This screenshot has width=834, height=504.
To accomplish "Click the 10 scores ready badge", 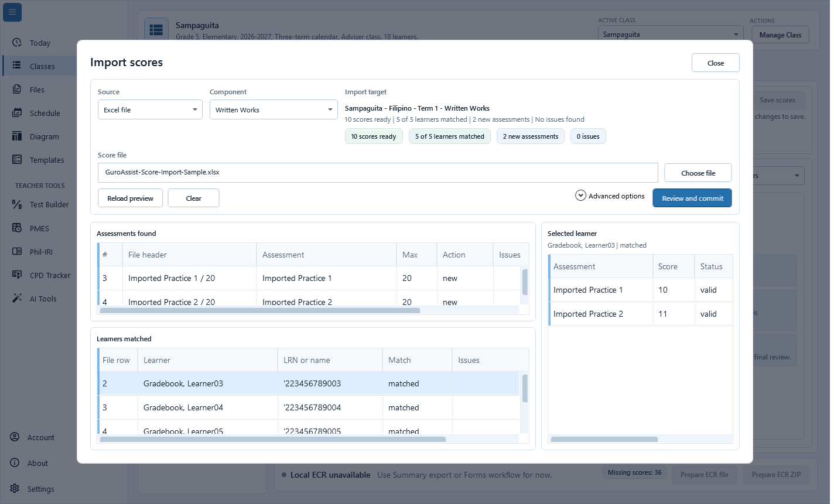I will [374, 136].
